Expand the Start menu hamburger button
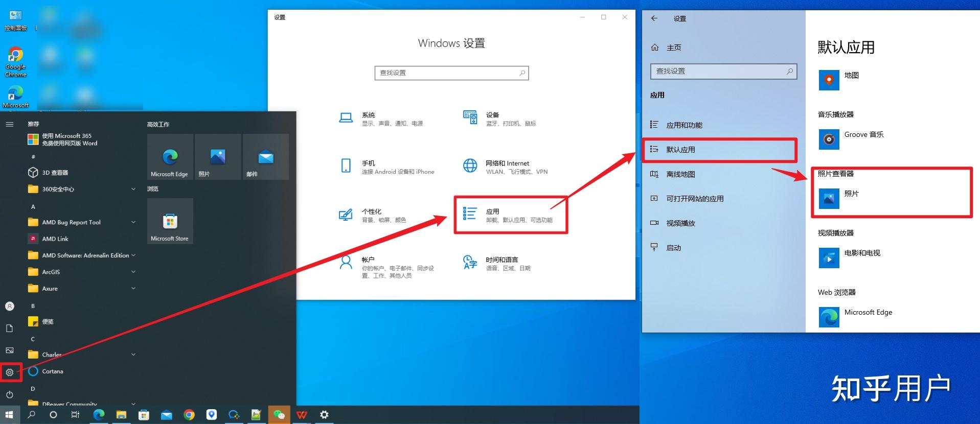 (x=10, y=124)
